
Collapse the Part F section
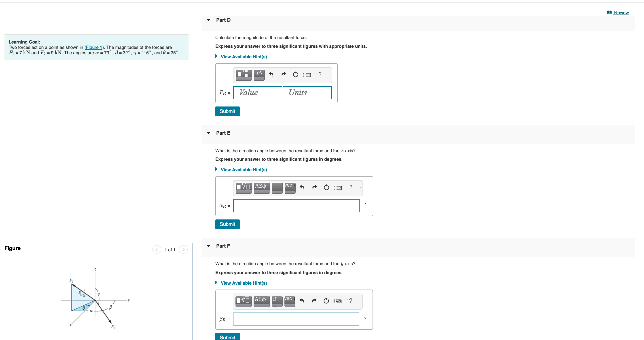(x=208, y=246)
